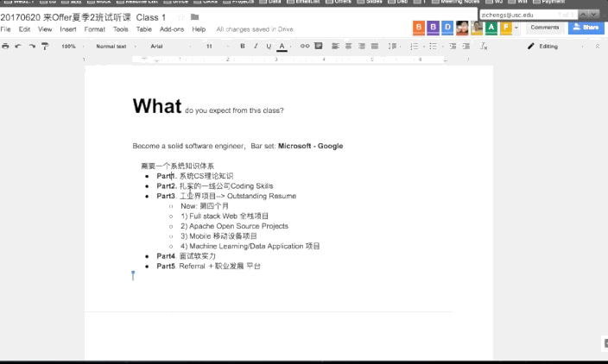
Task: Right align the text
Action: [361, 46]
